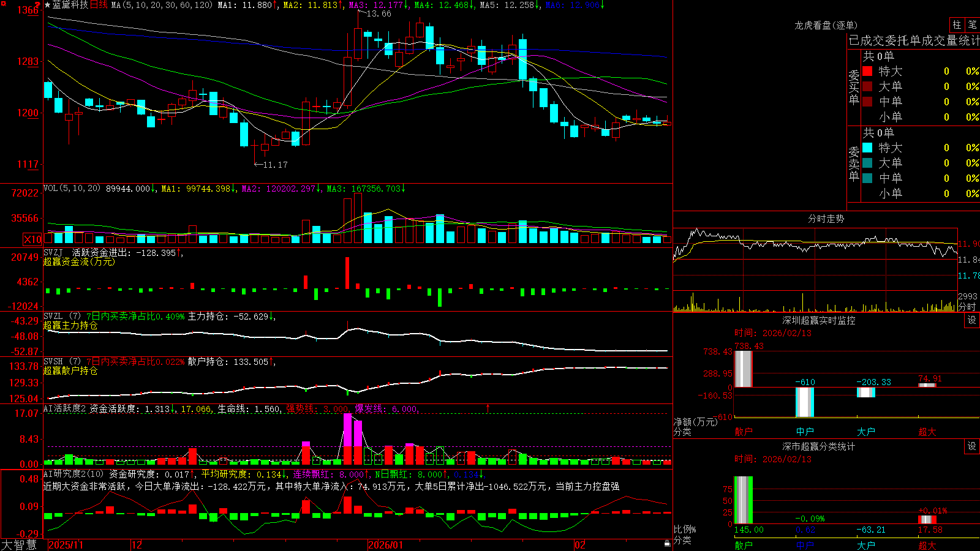This screenshot has height=551, width=980.
Task: Click the 超赢资金流(万元) label
Action: pyautogui.click(x=79, y=261)
